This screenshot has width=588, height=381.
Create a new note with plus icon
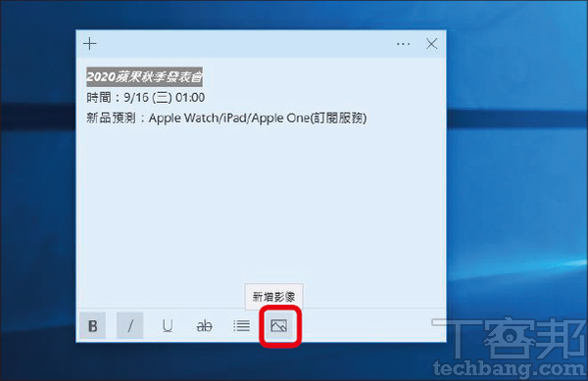[x=90, y=44]
